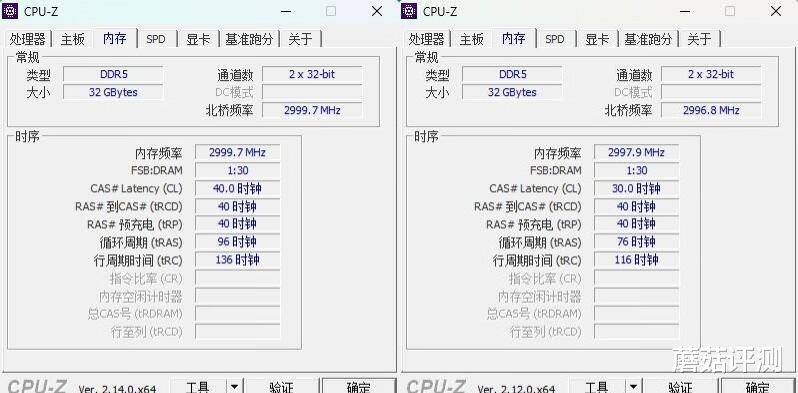Click 工具 button in left CPU-Z window
This screenshot has width=798, height=393.
pos(197,386)
